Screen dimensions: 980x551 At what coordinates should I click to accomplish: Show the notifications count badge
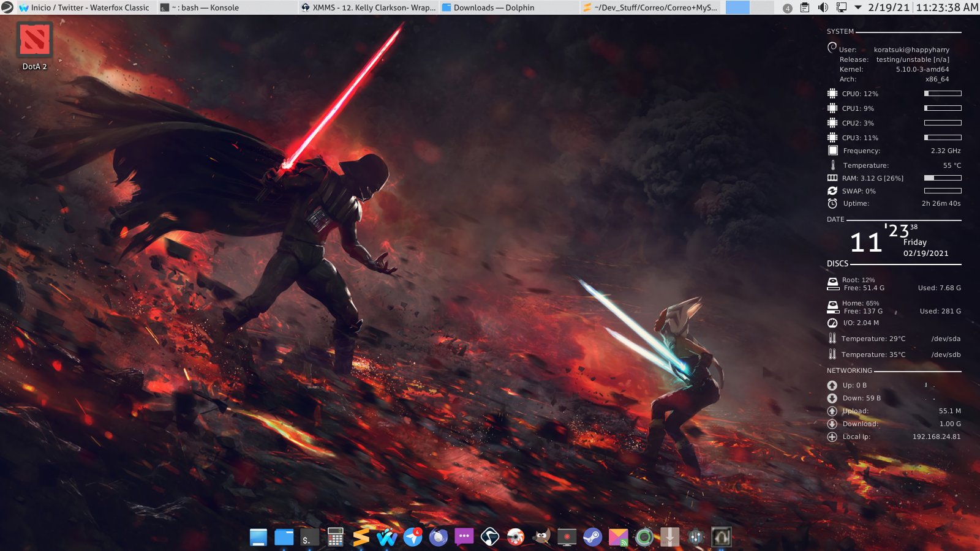pos(788,8)
